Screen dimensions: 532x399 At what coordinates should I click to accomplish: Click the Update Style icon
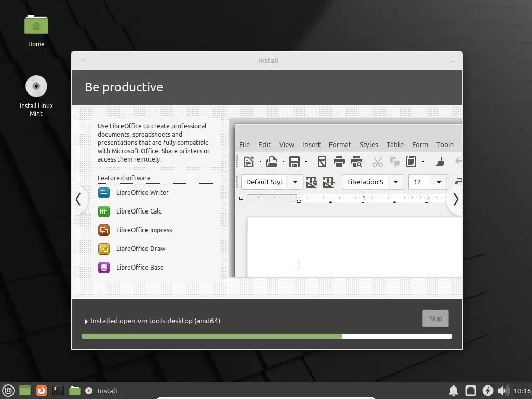tap(312, 182)
